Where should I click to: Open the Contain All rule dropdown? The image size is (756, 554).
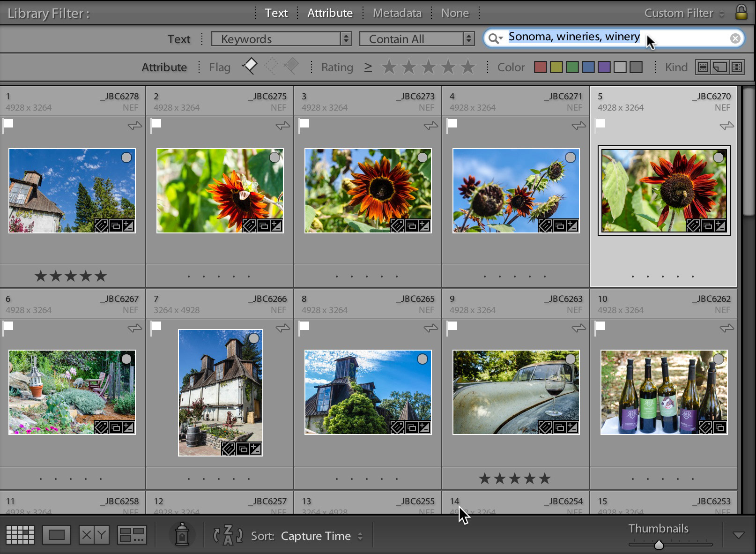(x=416, y=39)
